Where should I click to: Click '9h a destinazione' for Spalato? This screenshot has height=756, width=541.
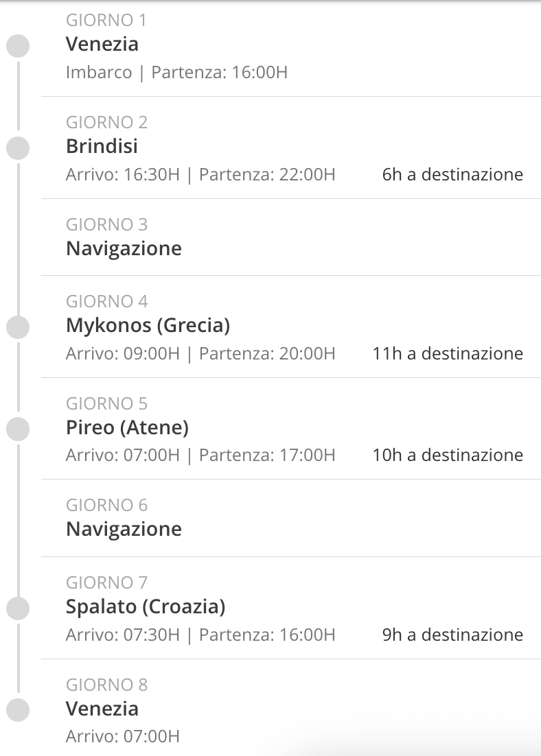(452, 635)
